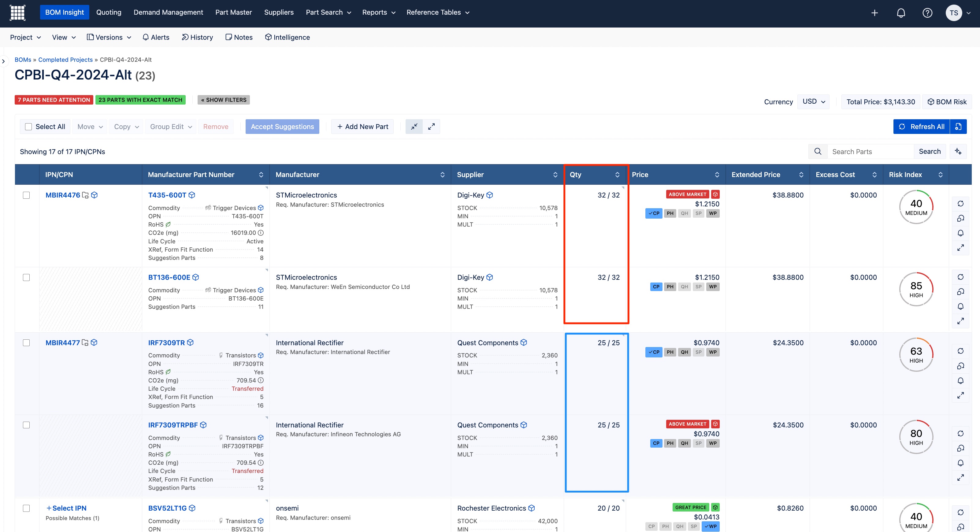
Task: Click the Refresh All button
Action: (921, 127)
